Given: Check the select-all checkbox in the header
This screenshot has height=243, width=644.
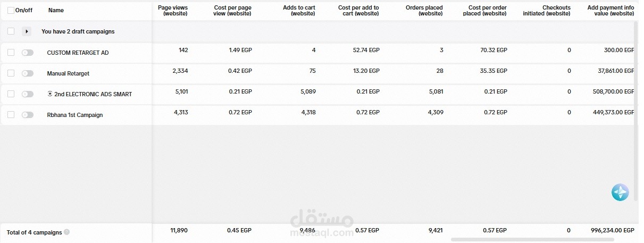Looking at the screenshot, I should (11, 10).
